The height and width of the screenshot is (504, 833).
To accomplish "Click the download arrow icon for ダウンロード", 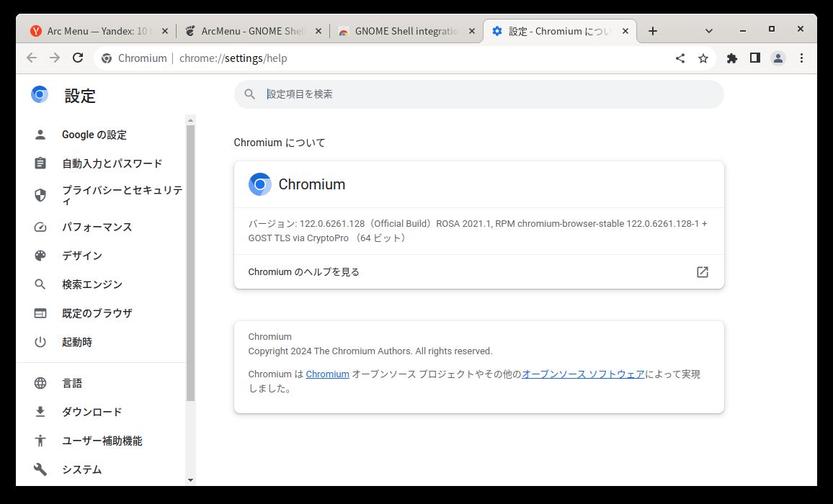I will coord(40,412).
